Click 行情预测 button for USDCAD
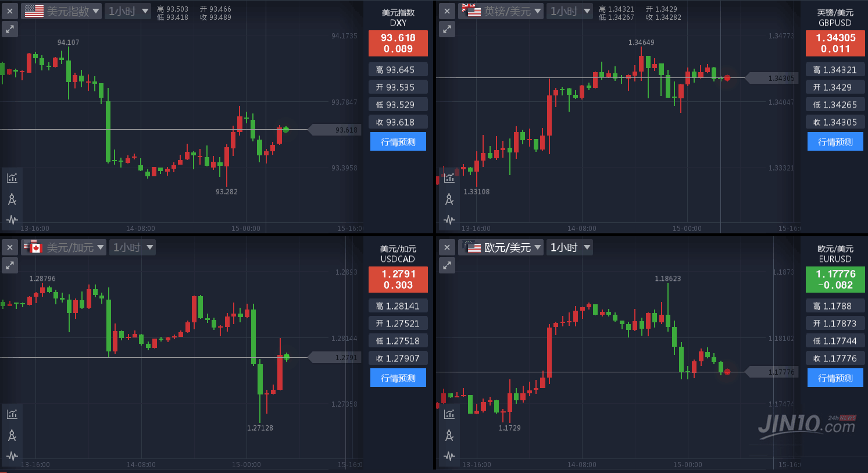 398,378
